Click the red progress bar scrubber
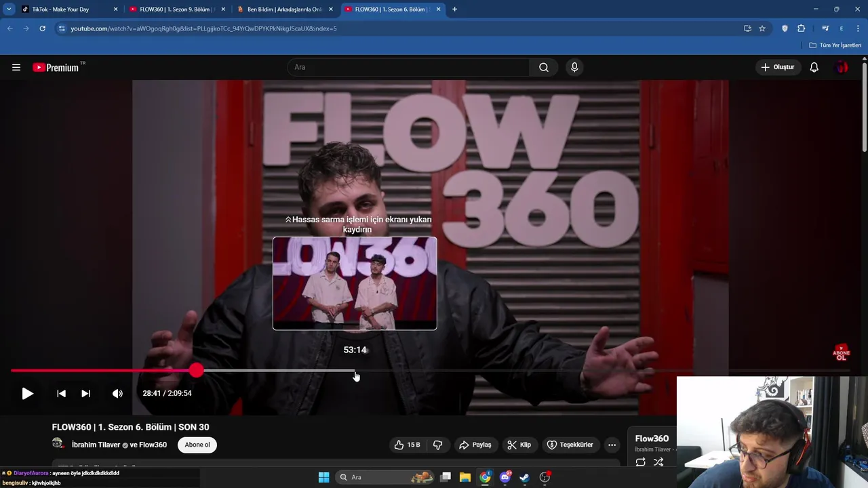 pyautogui.click(x=196, y=370)
